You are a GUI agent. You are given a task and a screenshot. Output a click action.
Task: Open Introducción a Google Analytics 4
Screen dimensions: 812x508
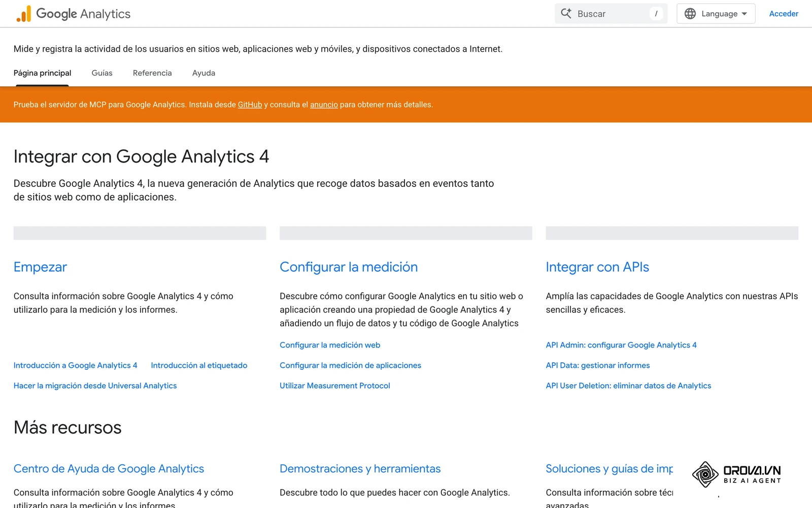click(75, 365)
